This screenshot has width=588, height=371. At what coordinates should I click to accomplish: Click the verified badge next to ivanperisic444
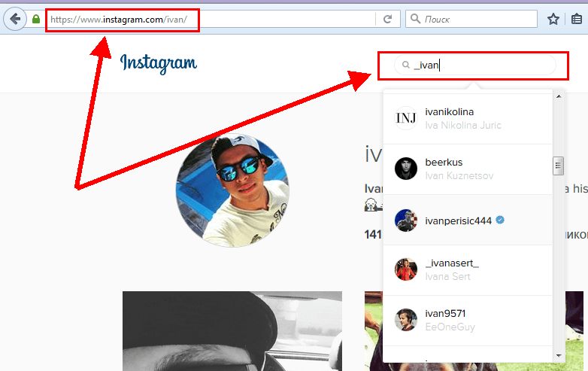[500, 220]
